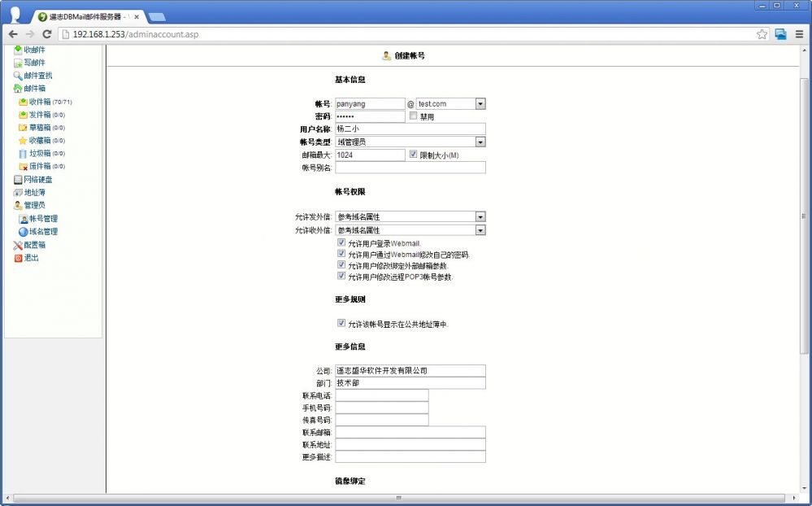
Task: Uncheck 允许该帐号显示在公共地址簿中
Action: pyautogui.click(x=341, y=323)
